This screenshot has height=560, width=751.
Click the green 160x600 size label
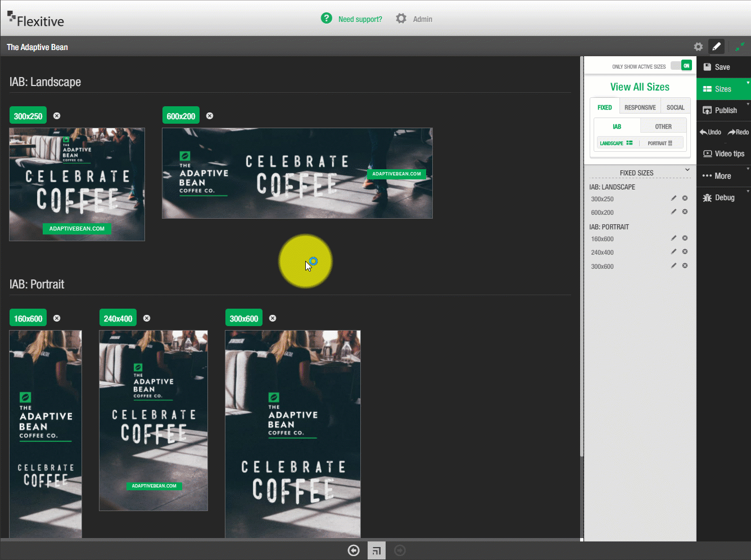pos(28,318)
